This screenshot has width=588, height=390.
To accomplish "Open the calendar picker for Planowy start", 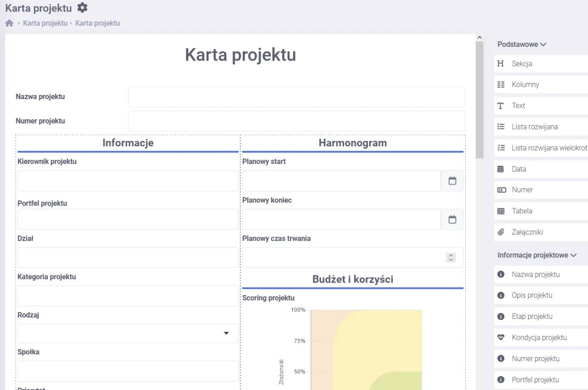I will (452, 181).
